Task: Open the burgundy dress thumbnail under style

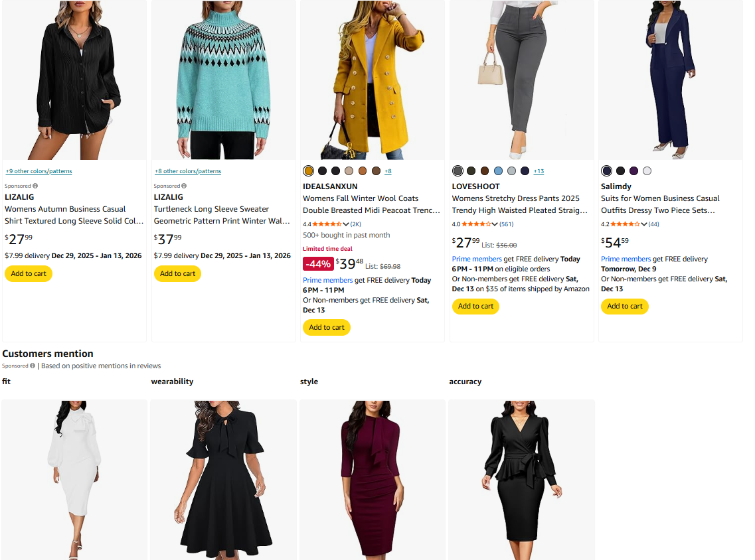Action: coord(372,479)
